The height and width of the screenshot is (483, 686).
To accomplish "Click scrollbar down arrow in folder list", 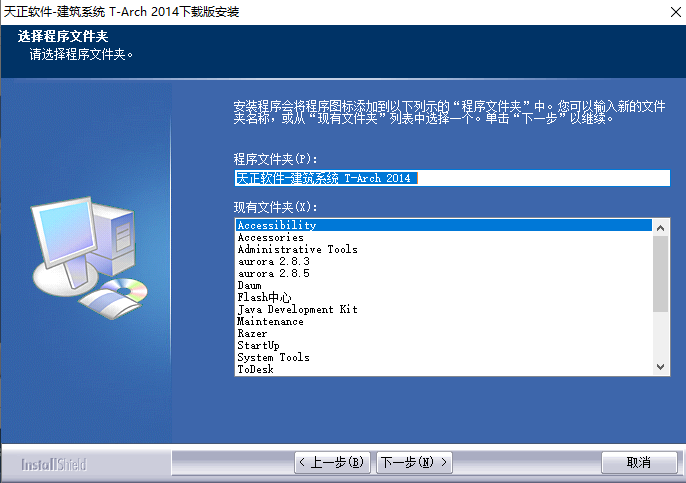I will click(661, 367).
